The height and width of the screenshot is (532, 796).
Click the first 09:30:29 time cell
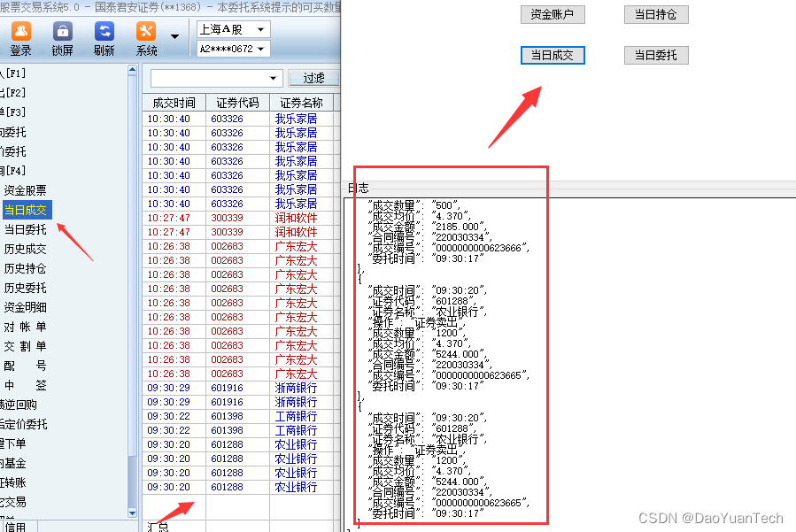168,388
